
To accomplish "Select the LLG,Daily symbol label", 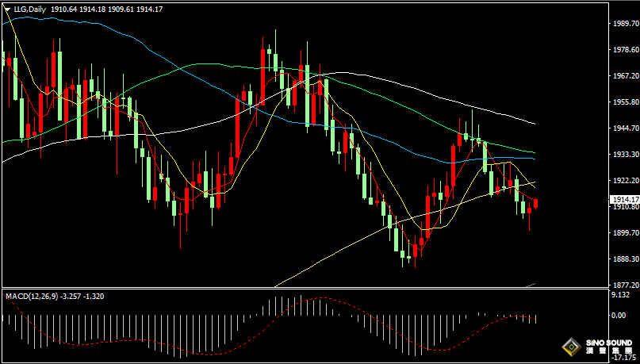I will tap(28, 9).
